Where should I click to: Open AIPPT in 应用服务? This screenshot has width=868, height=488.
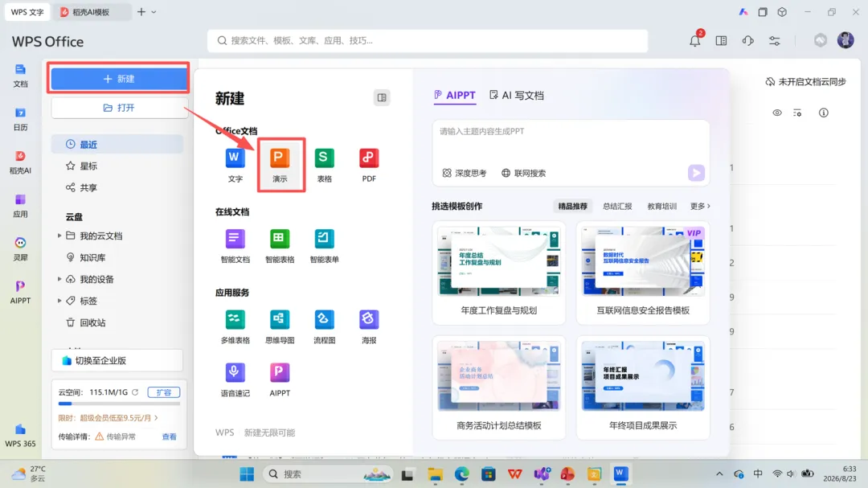[x=280, y=380]
